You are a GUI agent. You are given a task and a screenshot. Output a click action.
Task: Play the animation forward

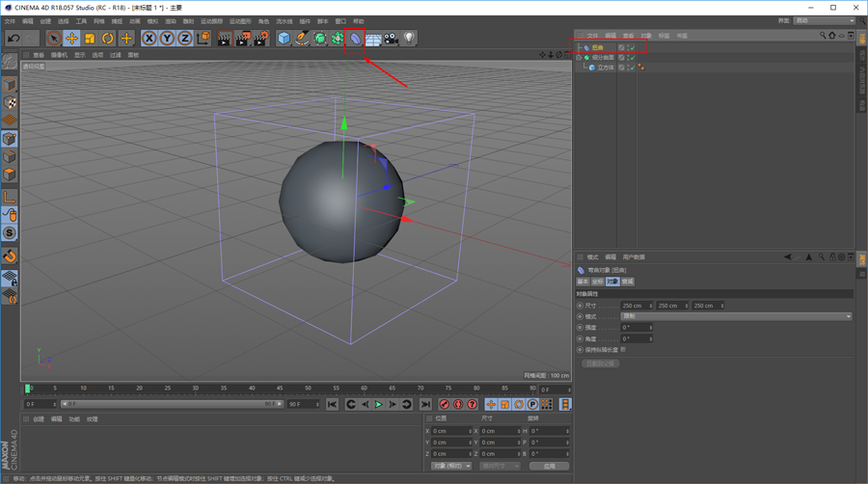[379, 404]
